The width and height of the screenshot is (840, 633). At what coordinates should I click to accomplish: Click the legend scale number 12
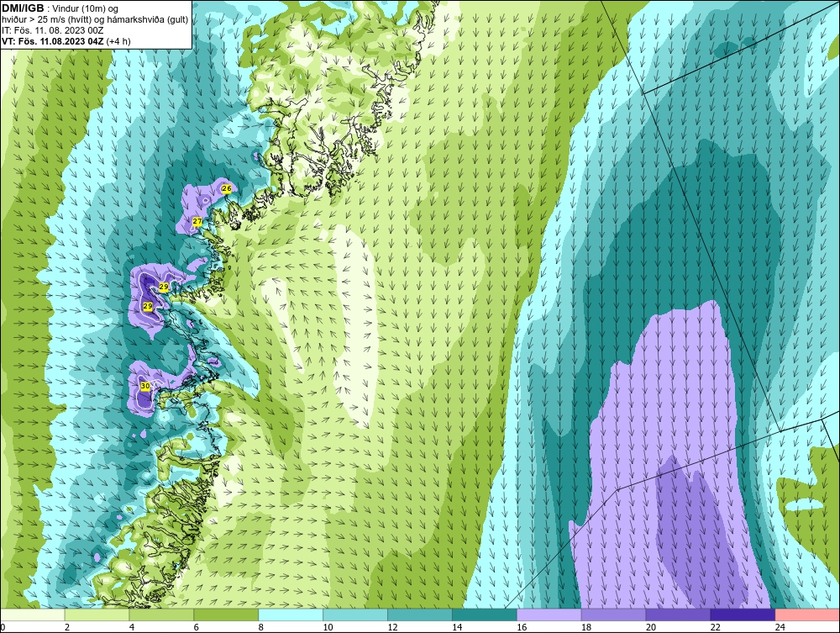(392, 627)
